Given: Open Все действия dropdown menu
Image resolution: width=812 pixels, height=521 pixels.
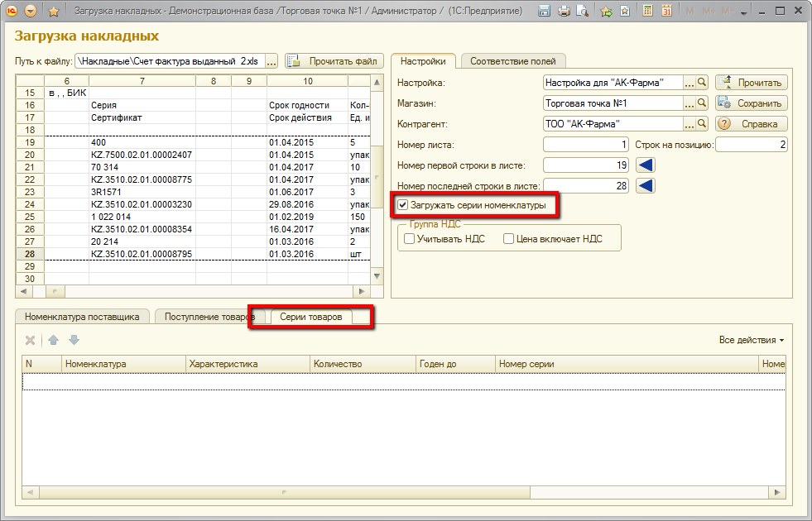Looking at the screenshot, I should (751, 340).
